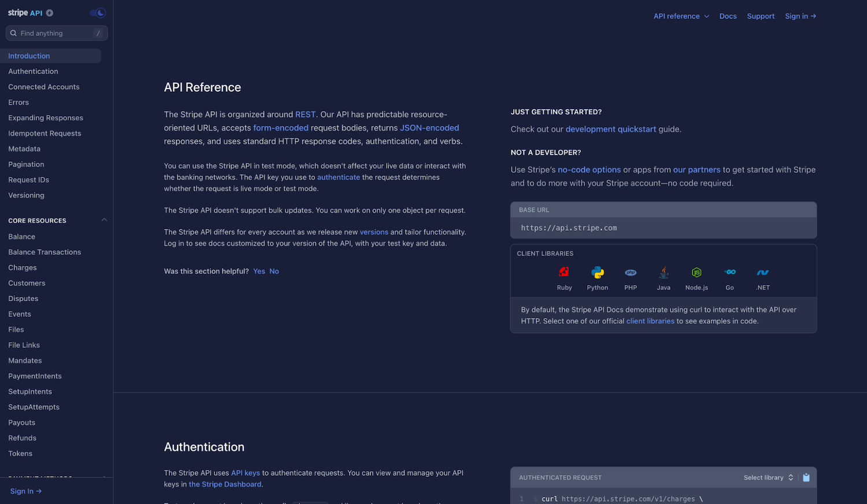Follow the authenticate link

point(339,177)
